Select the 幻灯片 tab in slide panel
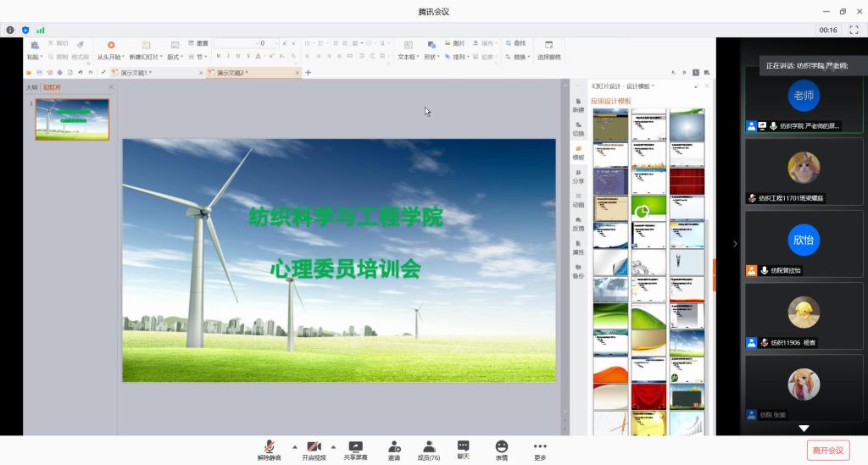 click(53, 87)
